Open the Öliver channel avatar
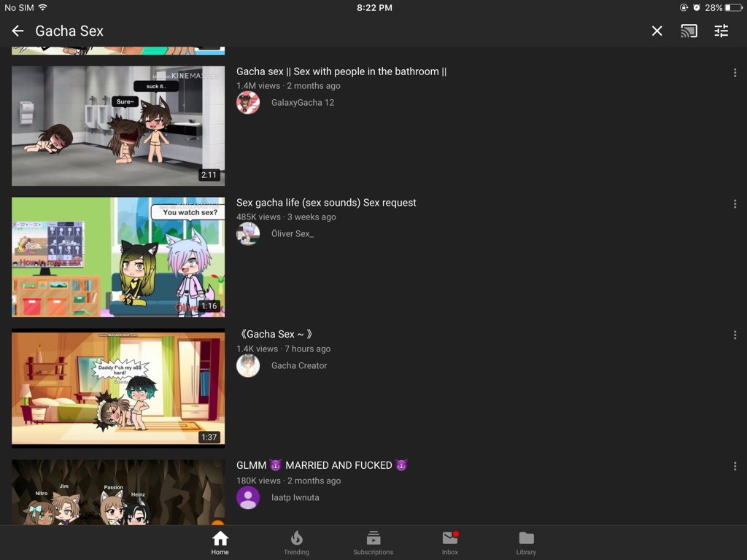Viewport: 747px width, 560px height. click(x=248, y=233)
